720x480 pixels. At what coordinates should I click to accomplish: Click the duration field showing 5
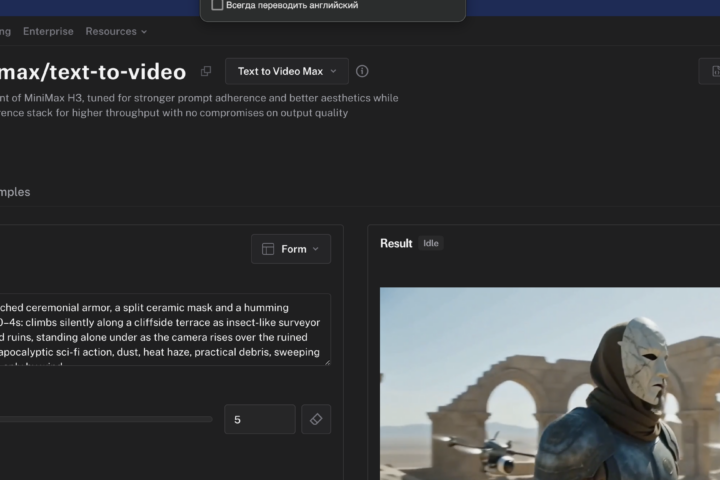point(260,419)
